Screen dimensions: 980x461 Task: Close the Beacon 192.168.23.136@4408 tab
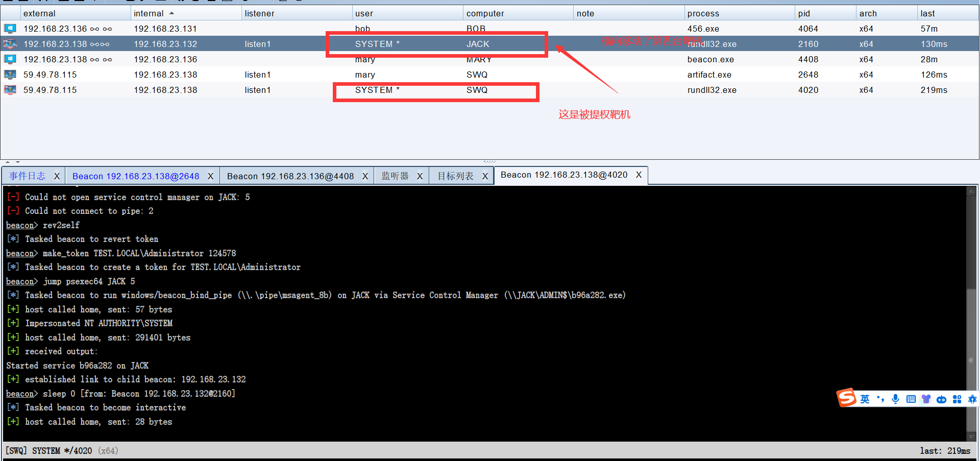[365, 176]
